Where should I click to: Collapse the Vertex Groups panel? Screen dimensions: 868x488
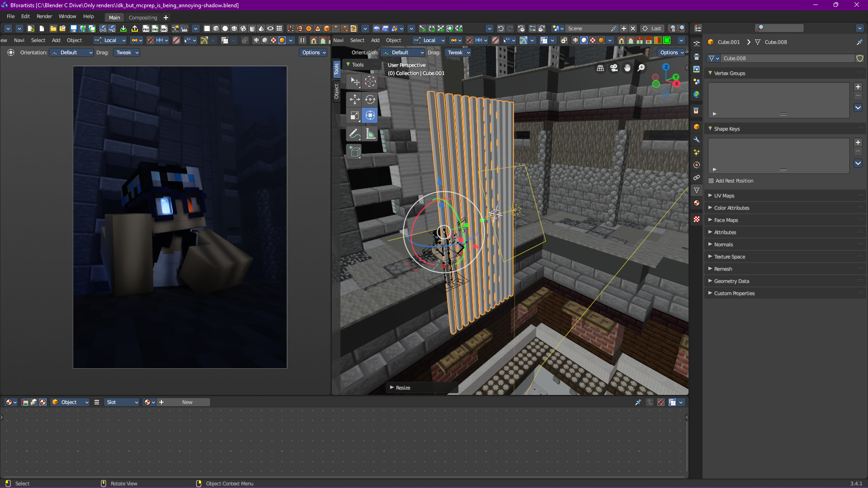pyautogui.click(x=729, y=73)
